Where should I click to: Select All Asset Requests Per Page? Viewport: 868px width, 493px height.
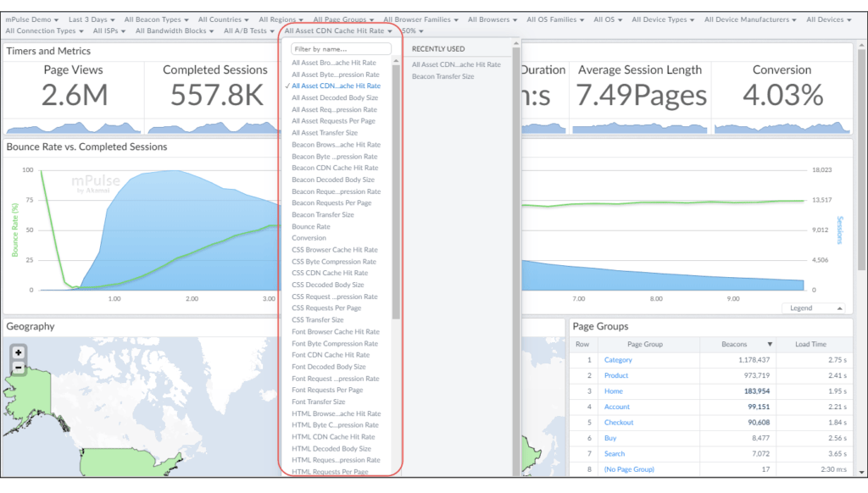click(x=333, y=121)
